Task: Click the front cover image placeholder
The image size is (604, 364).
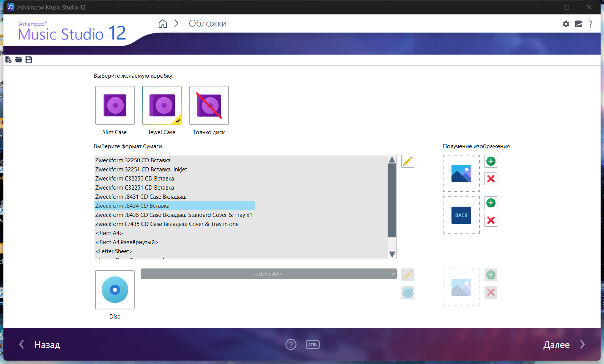Action: [461, 173]
